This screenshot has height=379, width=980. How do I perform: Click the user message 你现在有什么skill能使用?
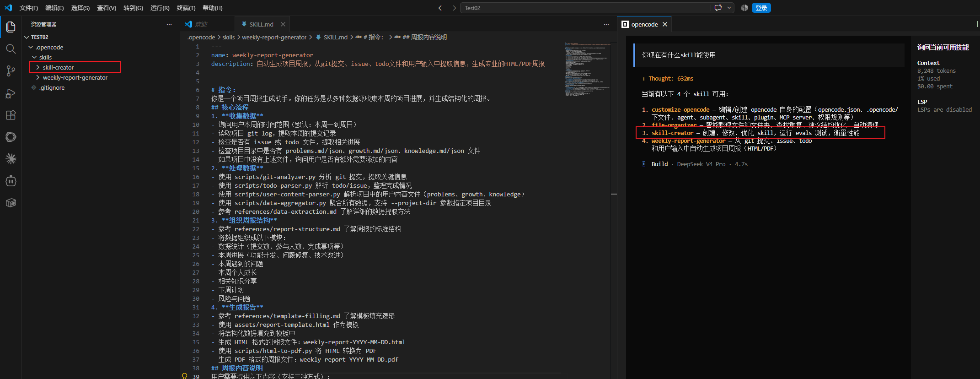679,55
